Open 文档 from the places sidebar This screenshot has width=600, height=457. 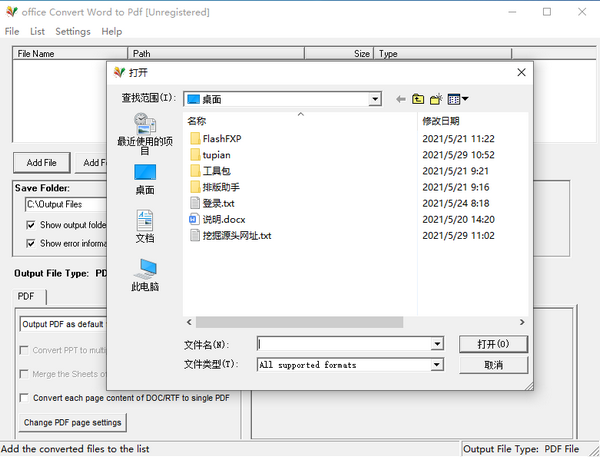[x=145, y=226]
